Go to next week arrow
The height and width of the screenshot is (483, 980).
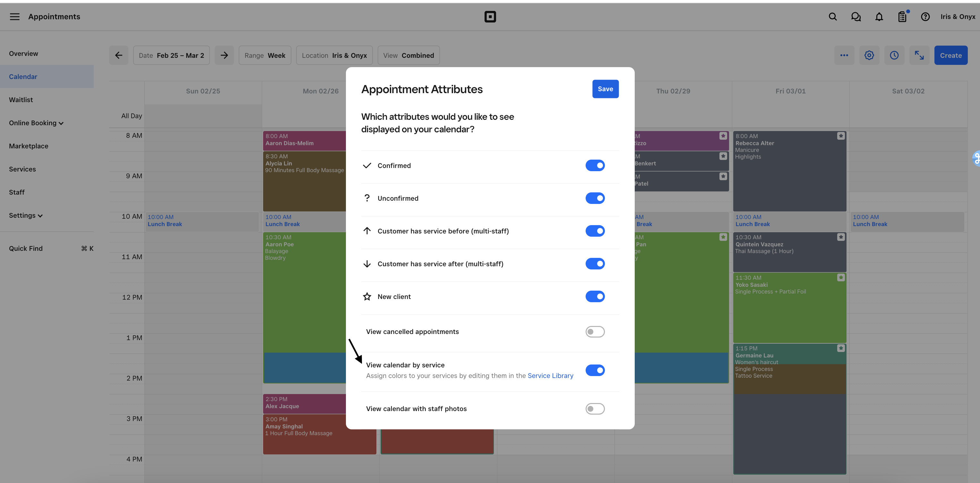click(224, 56)
